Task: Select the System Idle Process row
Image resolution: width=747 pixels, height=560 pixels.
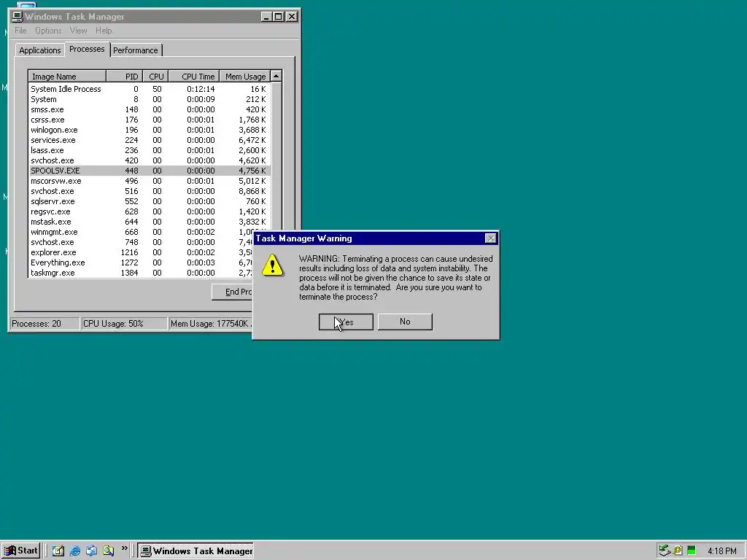Action: click(150, 89)
